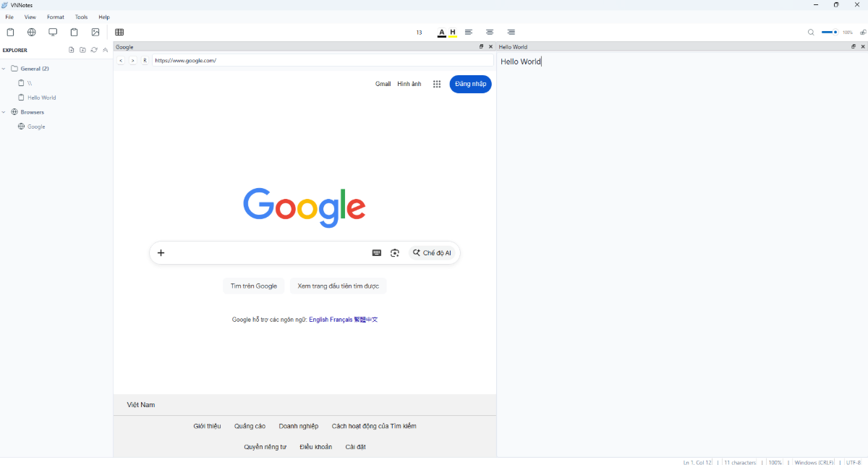This screenshot has height=465, width=868.
Task: Adjust the zoom slider in the toolbar
Action: pyautogui.click(x=830, y=32)
